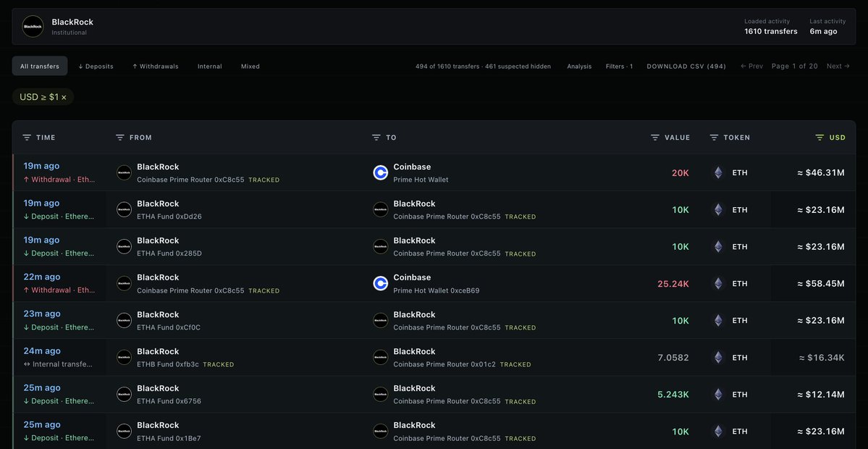
Task: Click the BlackRock logo beside ETHB Fund 0xfb3c
Action: point(124,357)
